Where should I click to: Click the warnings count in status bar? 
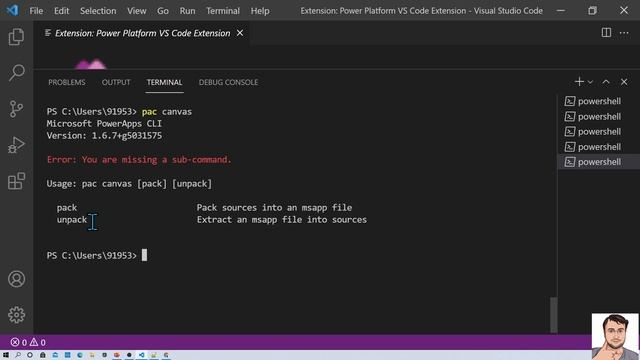point(38,342)
